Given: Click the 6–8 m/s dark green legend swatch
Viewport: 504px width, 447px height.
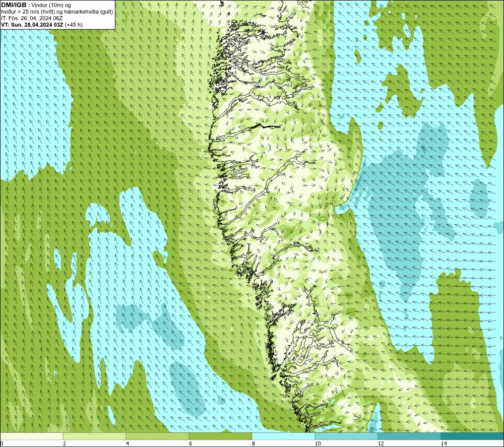Looking at the screenshot, I should (220, 436).
